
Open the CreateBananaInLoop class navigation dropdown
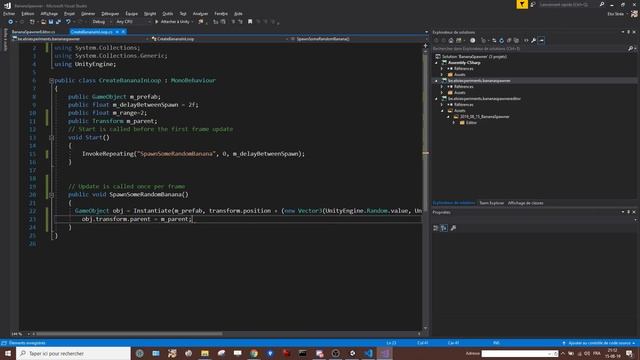[x=220, y=39]
